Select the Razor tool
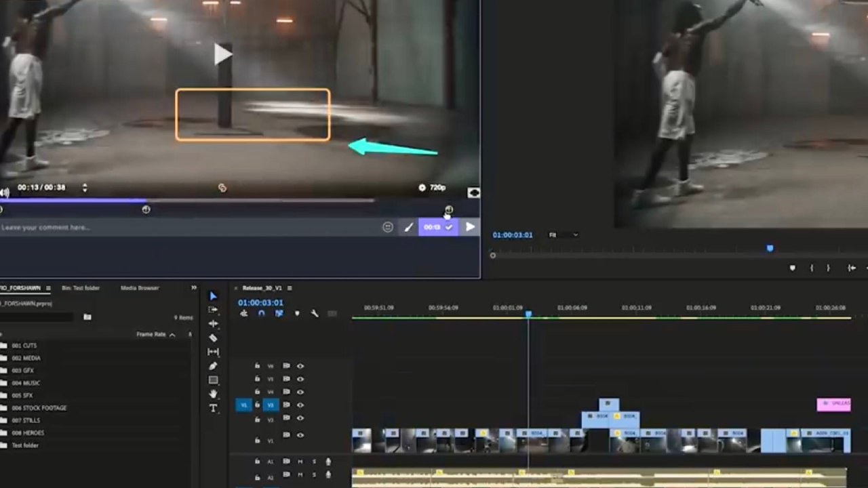The height and width of the screenshot is (488, 868). [x=213, y=338]
